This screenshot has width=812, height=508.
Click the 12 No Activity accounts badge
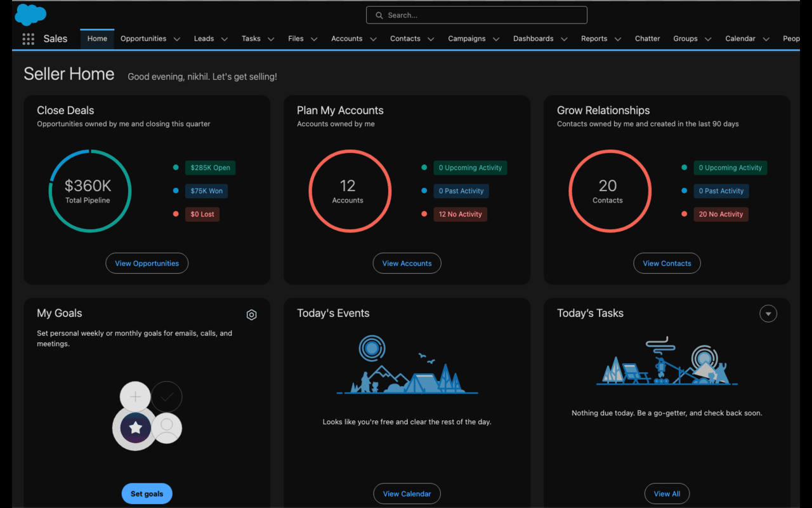pyautogui.click(x=460, y=214)
